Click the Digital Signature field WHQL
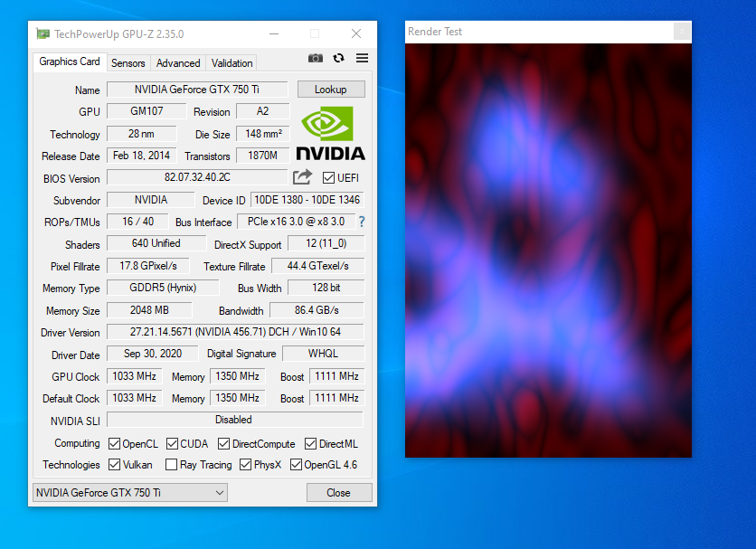Screen dimensions: 756x549 point(324,354)
